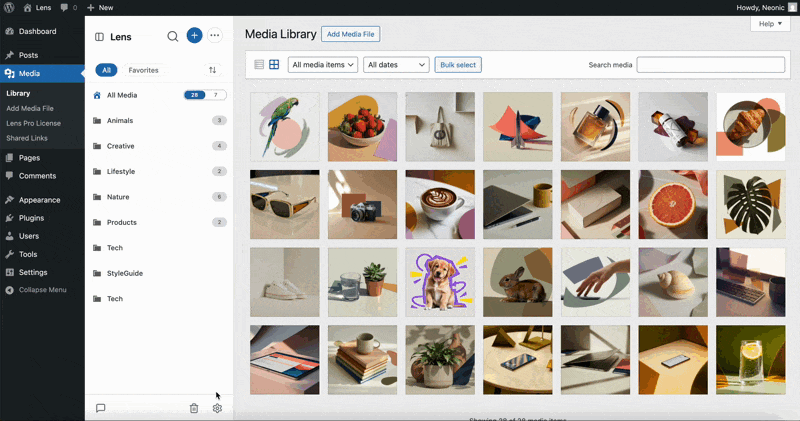The image size is (800, 421).
Task: Open the Lens three-dot more menu
Action: tap(215, 36)
